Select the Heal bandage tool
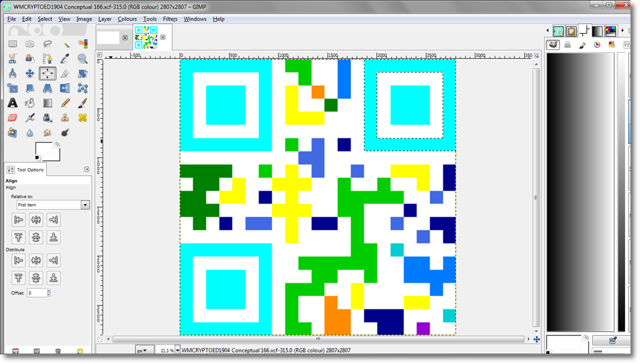Viewport: 640px width, 364px height. coord(83,118)
